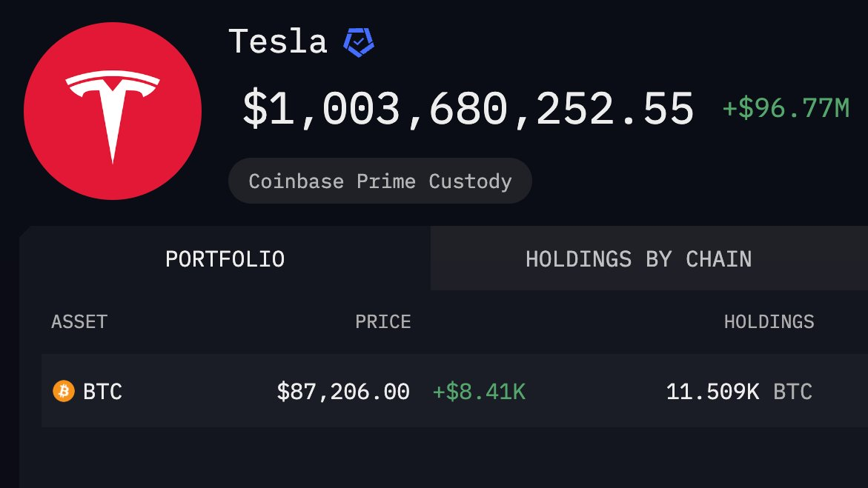Viewport: 868px width, 488px height.
Task: Sort by the PRICE column header
Action: pos(382,321)
